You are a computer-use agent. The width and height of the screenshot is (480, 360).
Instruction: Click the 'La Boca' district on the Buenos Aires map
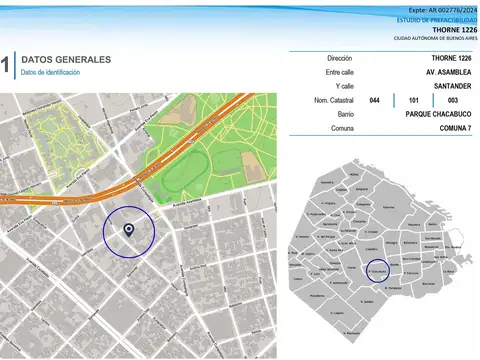[x=448, y=271]
